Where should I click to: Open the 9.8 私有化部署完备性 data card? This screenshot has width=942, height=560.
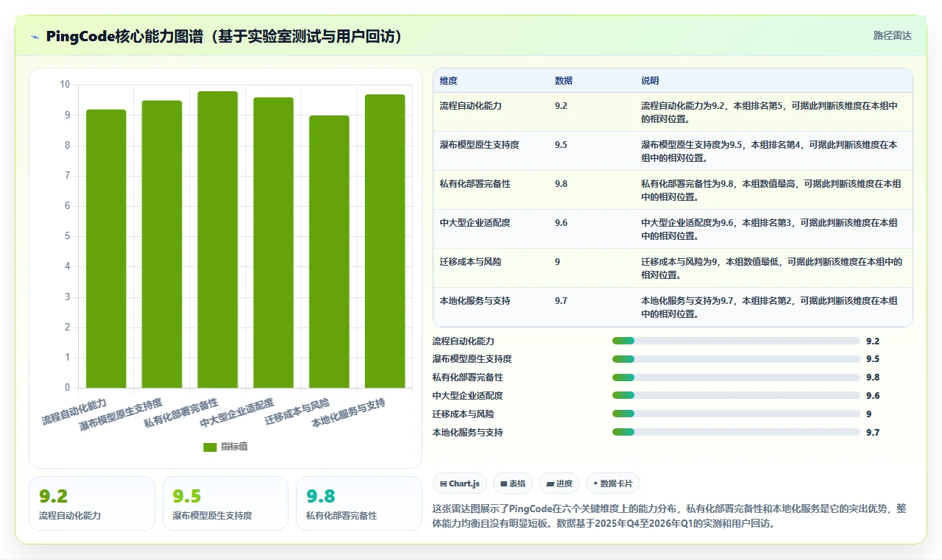(x=358, y=503)
